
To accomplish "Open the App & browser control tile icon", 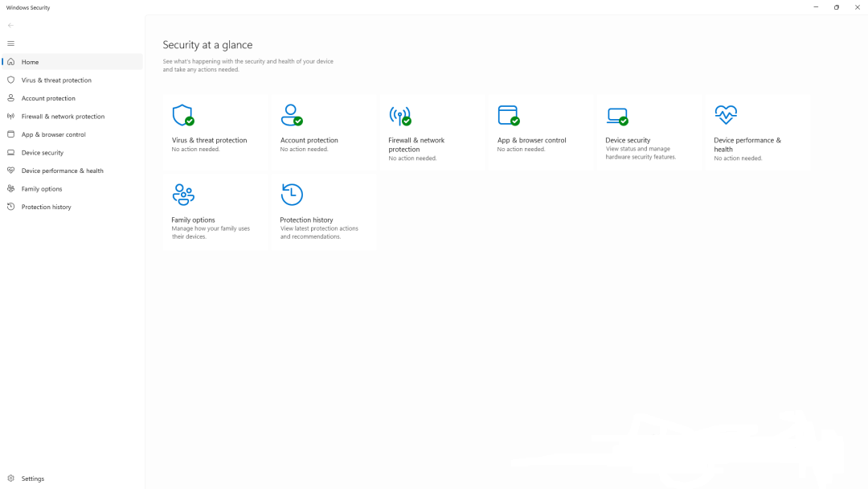I will 509,114.
